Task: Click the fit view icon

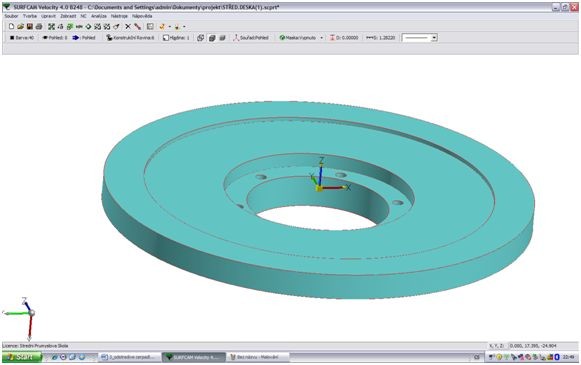Action: (52, 27)
